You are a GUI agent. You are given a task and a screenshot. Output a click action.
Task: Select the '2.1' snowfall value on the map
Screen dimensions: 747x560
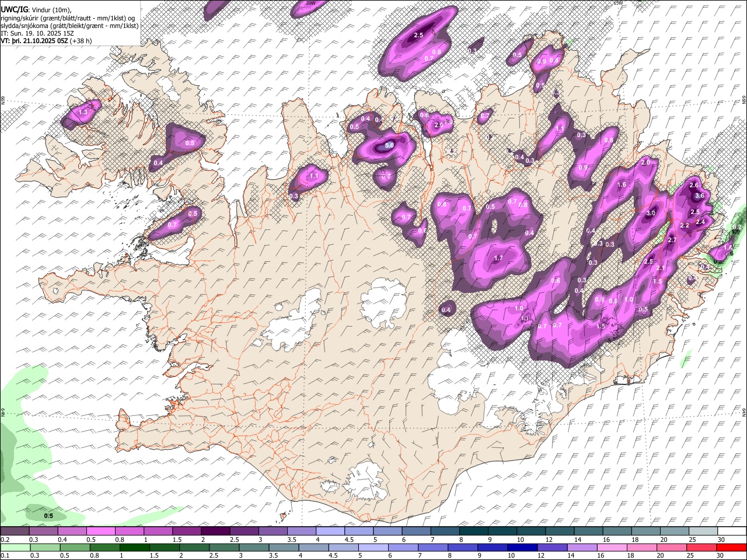click(x=661, y=268)
